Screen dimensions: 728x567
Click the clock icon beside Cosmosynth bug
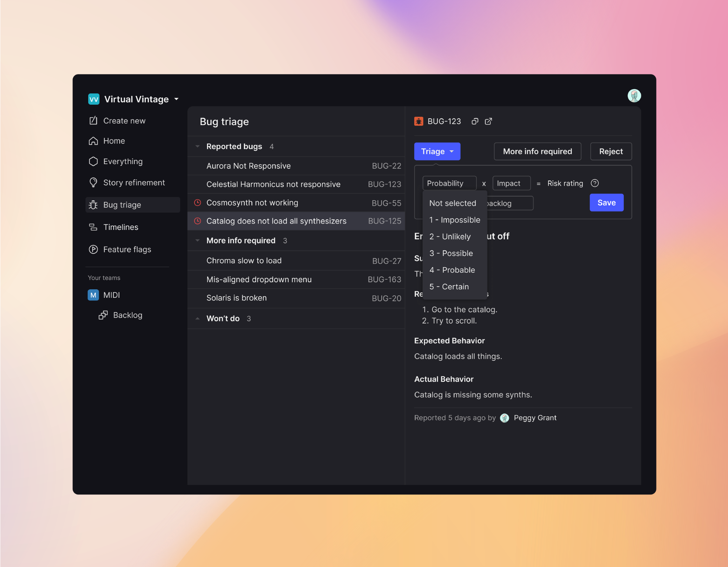pyautogui.click(x=198, y=202)
